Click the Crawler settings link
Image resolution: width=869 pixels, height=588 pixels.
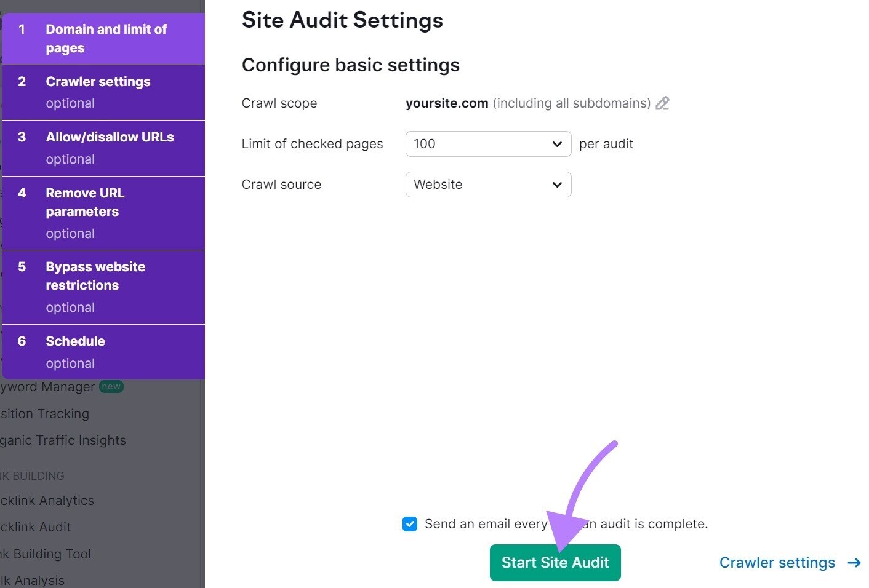click(x=777, y=562)
